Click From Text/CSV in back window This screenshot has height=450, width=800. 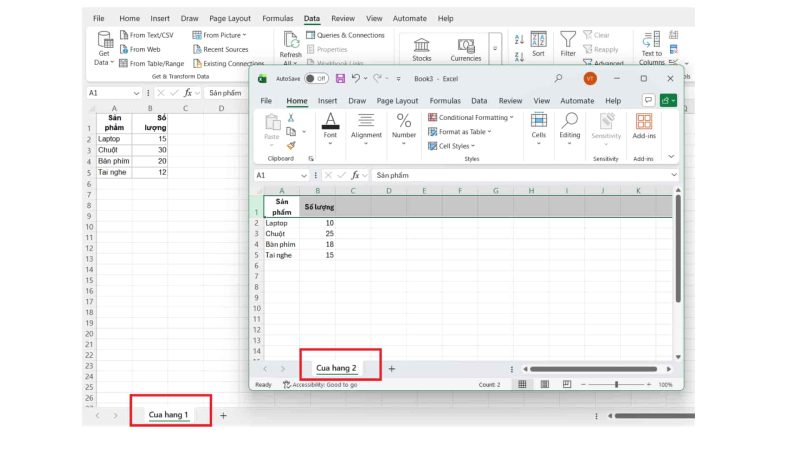(x=146, y=35)
